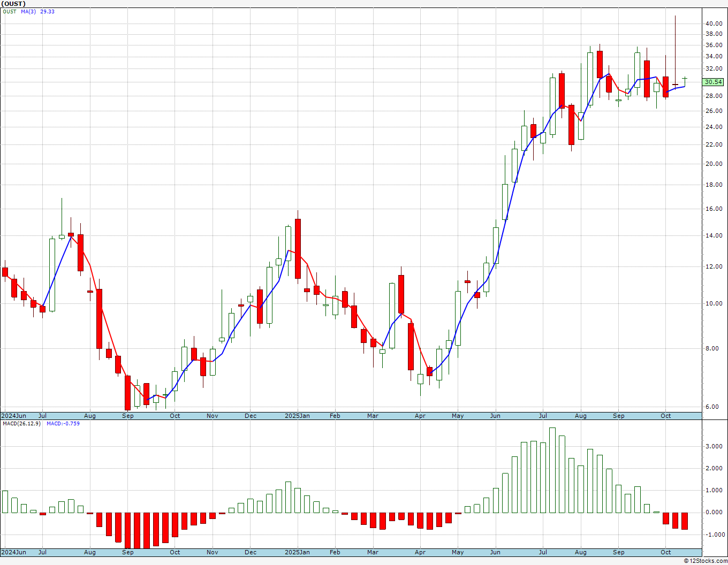The width and height of the screenshot is (728, 565).
Task: Click Jun 2025 on the price chart time axis
Action: [495, 416]
